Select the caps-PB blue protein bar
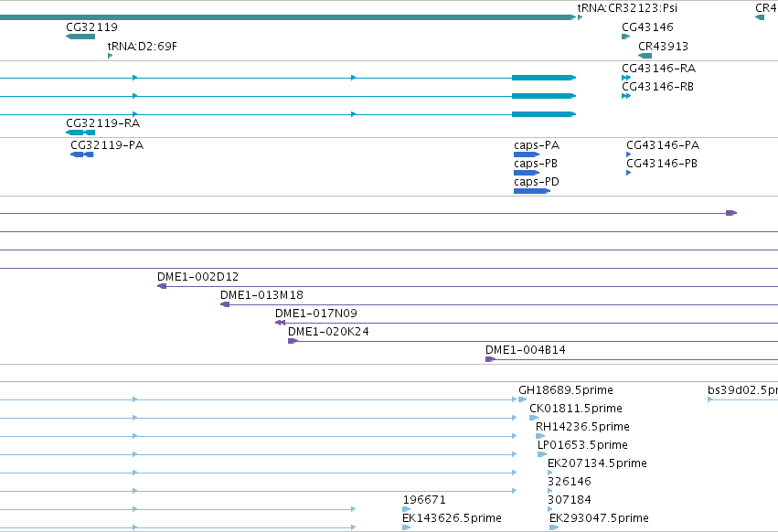The height and width of the screenshot is (532, 778). pos(527,173)
